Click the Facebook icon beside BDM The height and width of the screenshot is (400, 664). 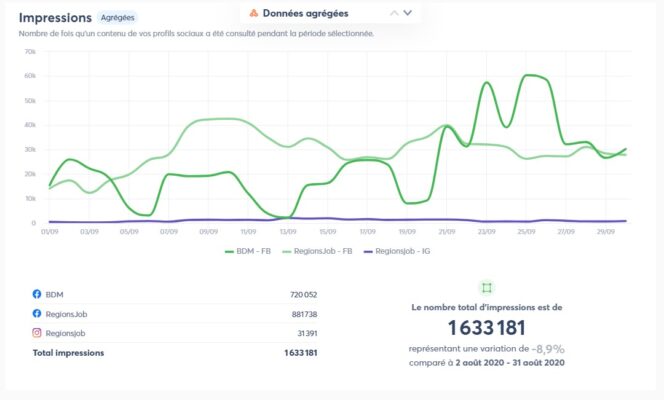37,295
